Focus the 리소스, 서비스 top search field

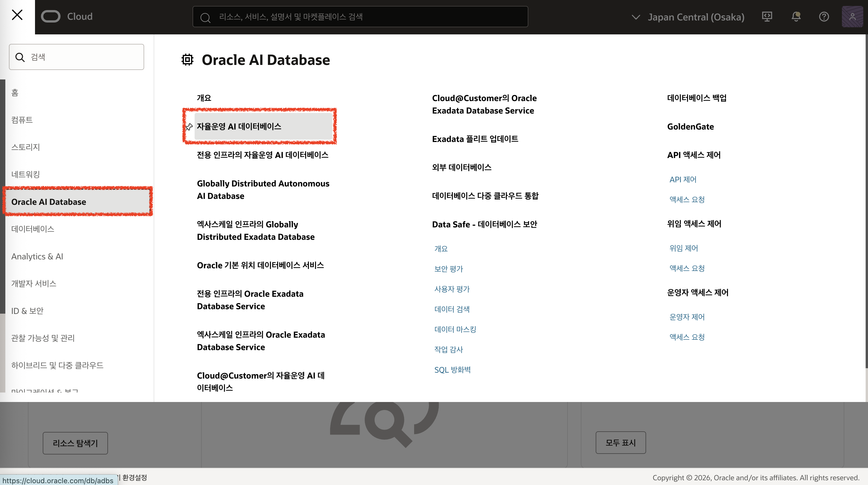pyautogui.click(x=360, y=17)
